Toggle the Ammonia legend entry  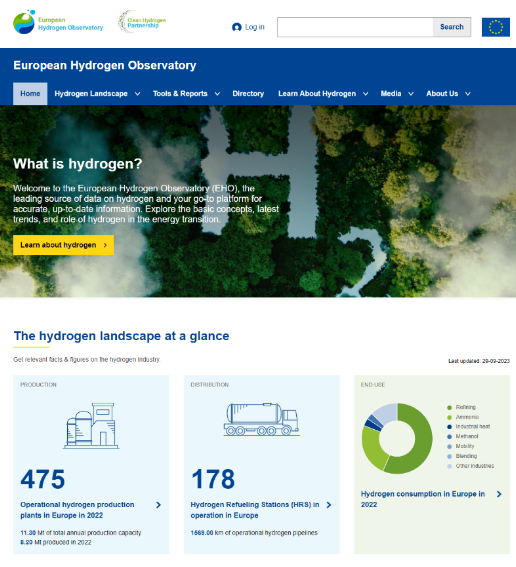pos(463,417)
